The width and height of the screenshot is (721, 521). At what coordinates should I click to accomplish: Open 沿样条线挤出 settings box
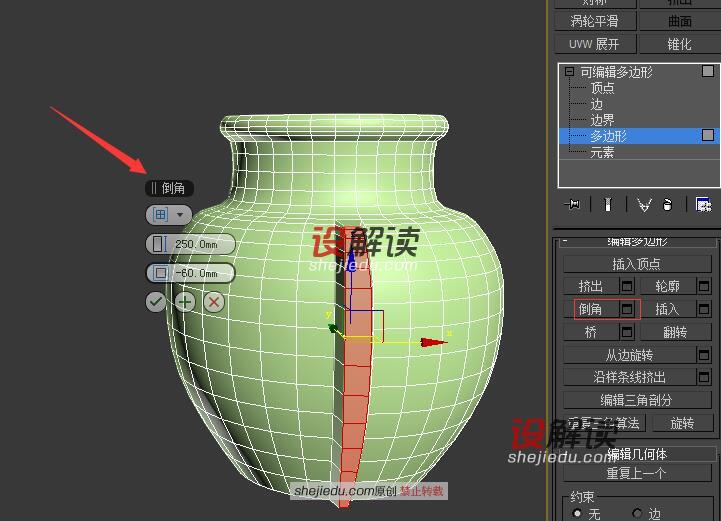tap(704, 377)
